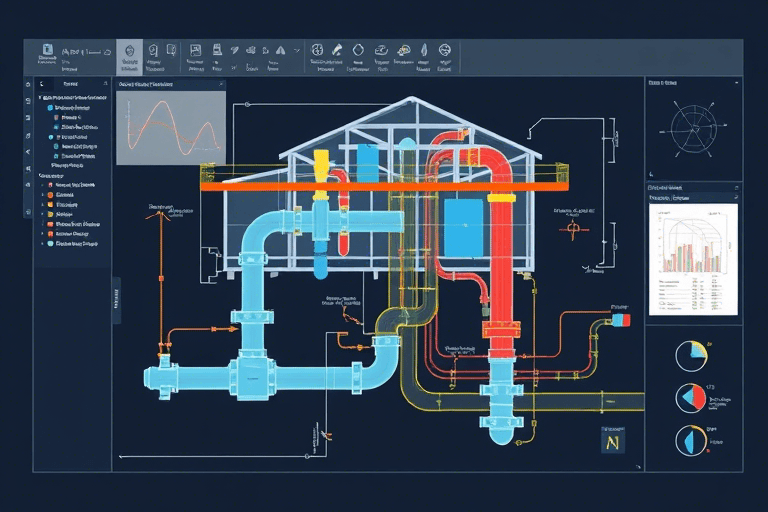Click the yellow N badge at the canvas bottom
Viewport: 768px width, 512px height.
pyautogui.click(x=613, y=441)
